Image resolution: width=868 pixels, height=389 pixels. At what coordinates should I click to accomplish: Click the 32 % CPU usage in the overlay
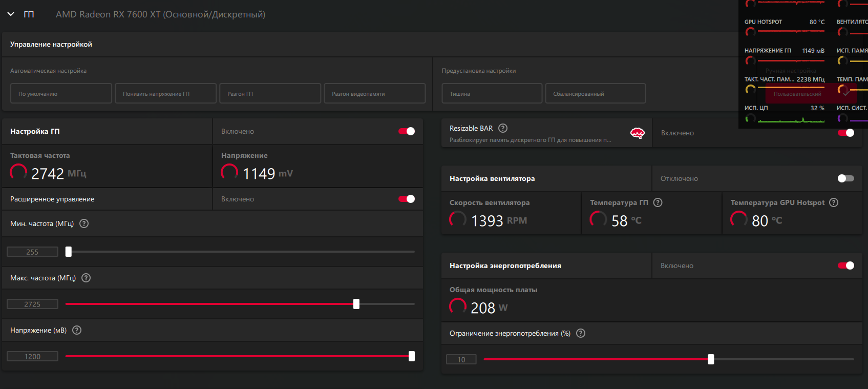817,108
